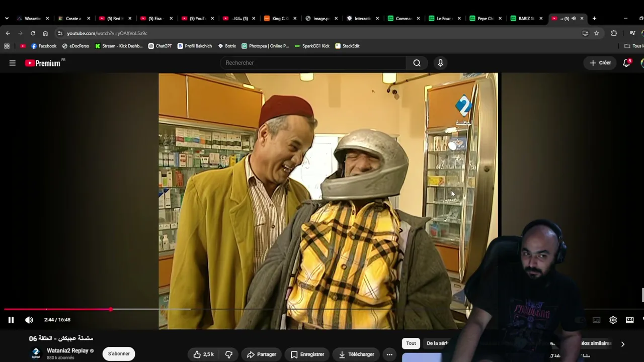Open the video settings gear

click(613, 320)
